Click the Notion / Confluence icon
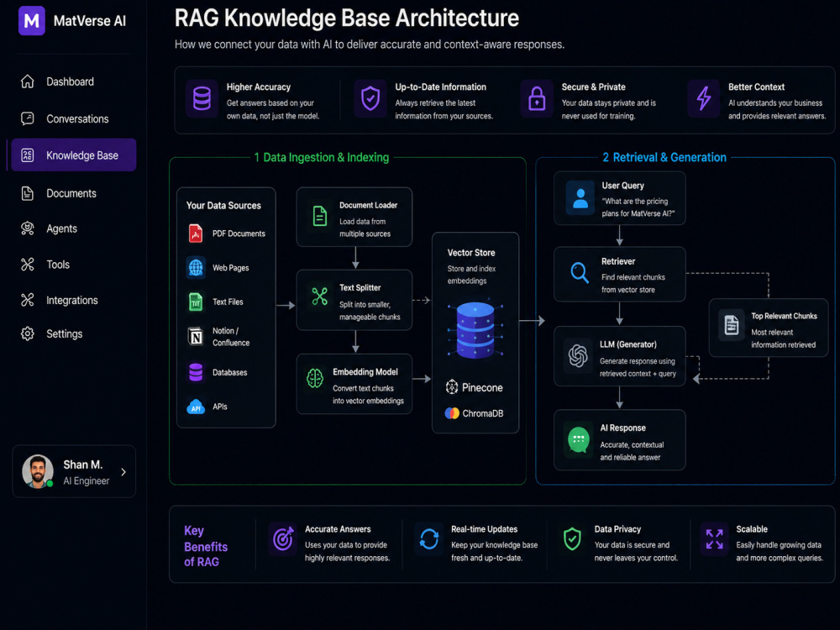Image resolution: width=840 pixels, height=630 pixels. pos(196,337)
